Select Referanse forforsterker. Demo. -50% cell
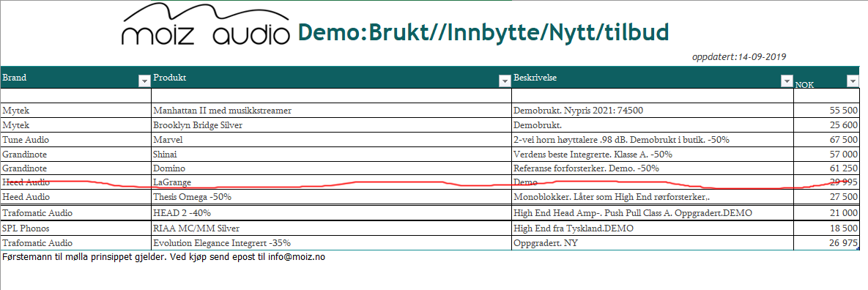 [652, 168]
